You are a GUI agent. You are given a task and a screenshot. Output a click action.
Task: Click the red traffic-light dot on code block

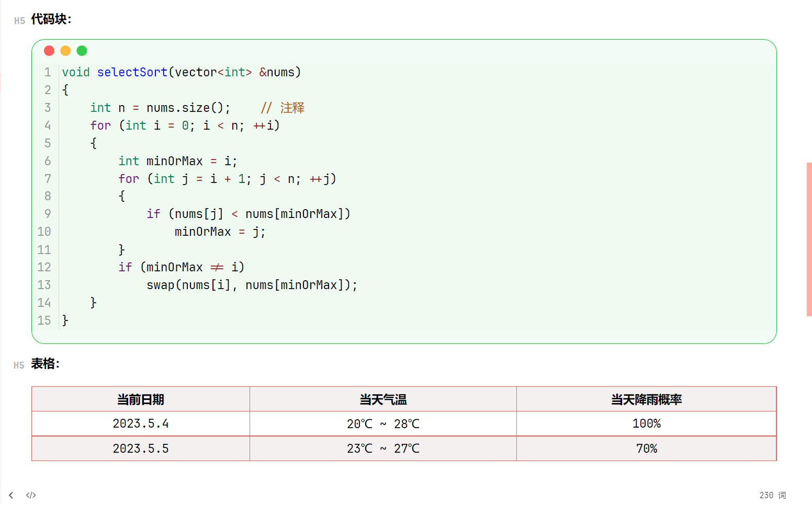click(x=49, y=50)
